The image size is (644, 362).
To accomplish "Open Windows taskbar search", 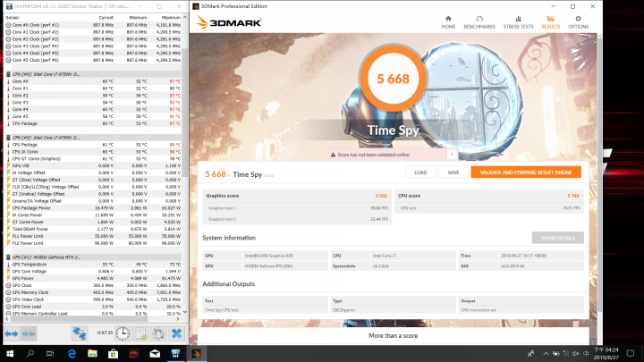I will coord(30,353).
